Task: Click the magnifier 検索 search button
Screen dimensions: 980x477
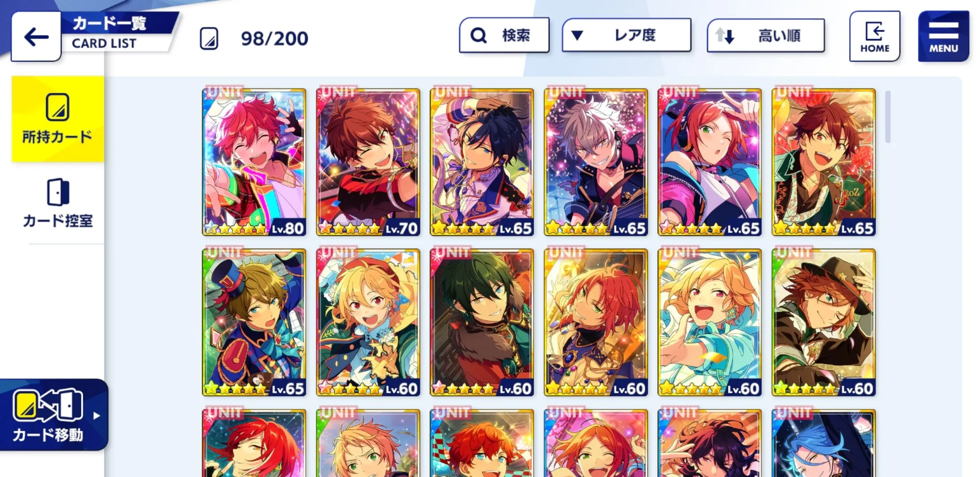Action: (504, 35)
